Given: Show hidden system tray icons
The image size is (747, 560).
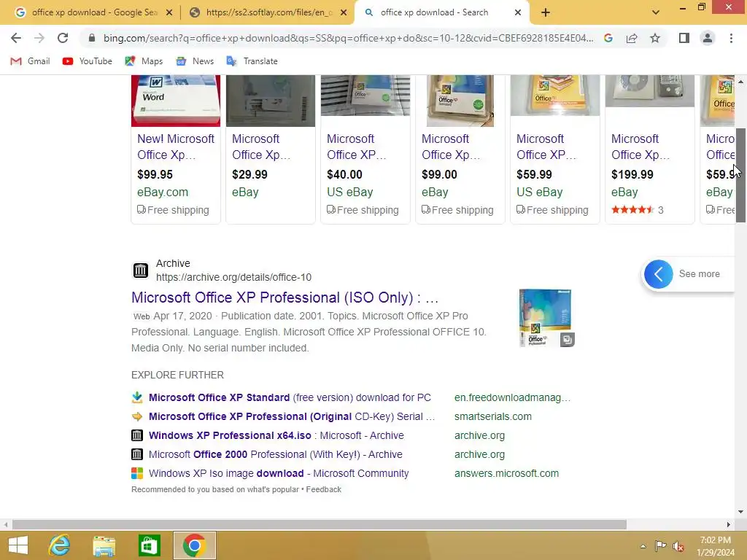Looking at the screenshot, I should [x=643, y=546].
